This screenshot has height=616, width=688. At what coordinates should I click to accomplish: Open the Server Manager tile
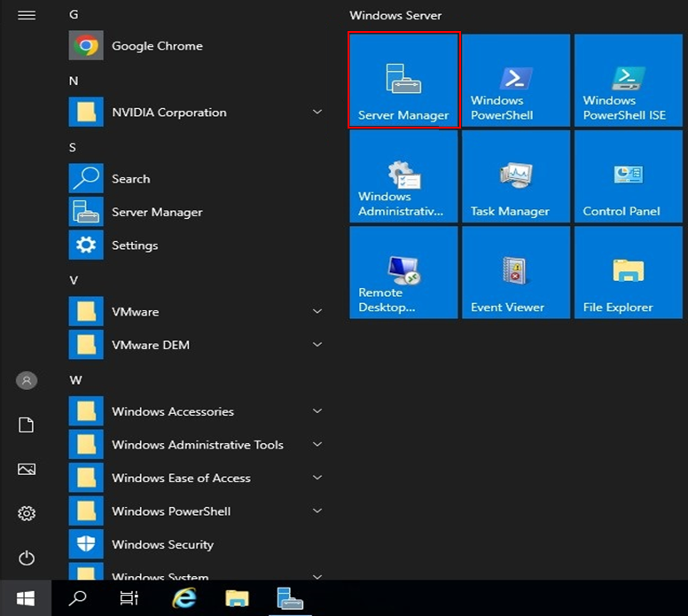pos(403,81)
